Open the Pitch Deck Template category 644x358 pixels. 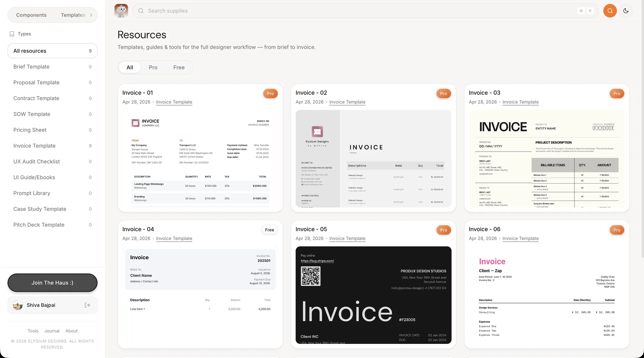pos(52,225)
